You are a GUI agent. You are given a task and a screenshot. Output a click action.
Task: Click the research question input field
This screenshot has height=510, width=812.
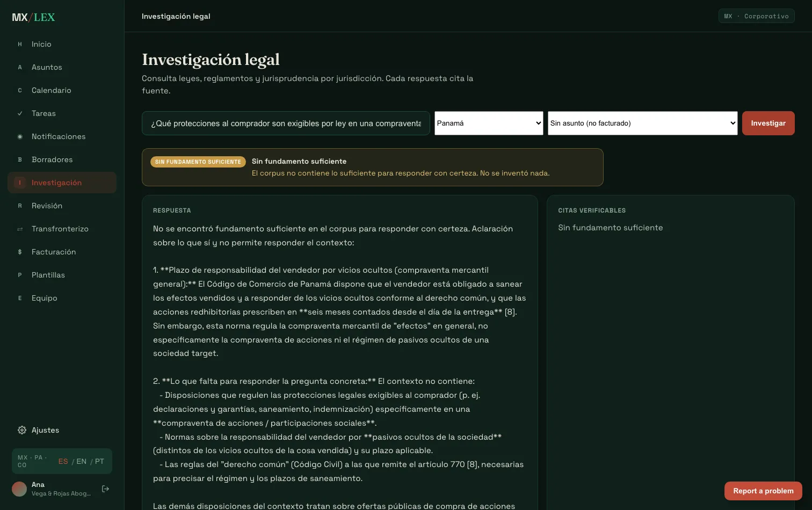pyautogui.click(x=286, y=123)
